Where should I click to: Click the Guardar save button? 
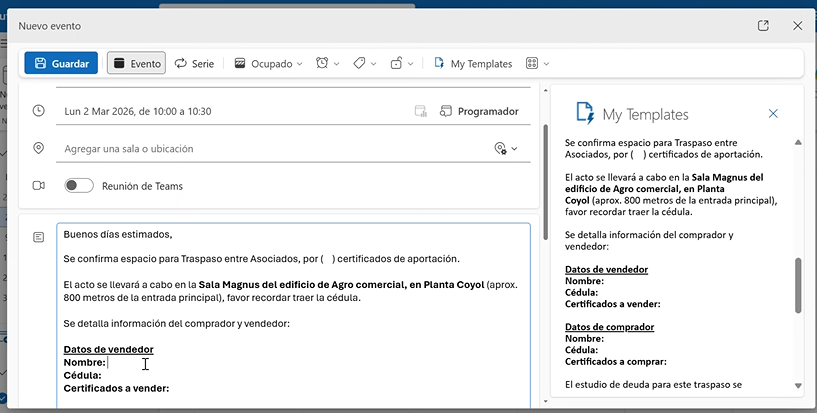(61, 63)
